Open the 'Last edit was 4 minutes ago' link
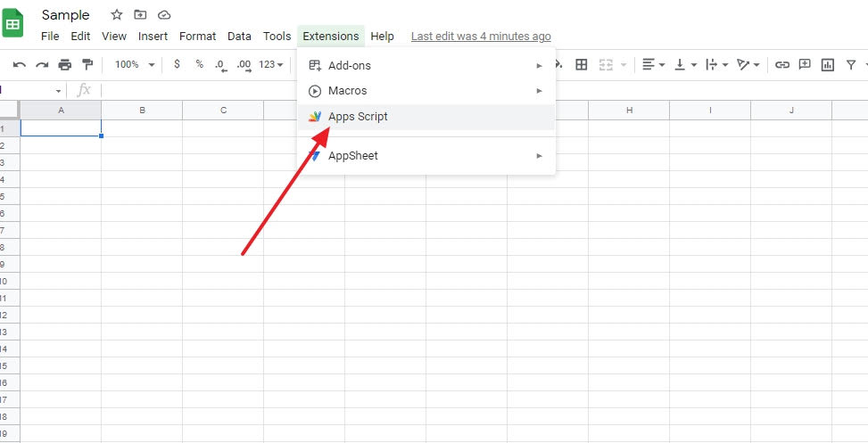Screen dimensions: 868x443 [480, 37]
